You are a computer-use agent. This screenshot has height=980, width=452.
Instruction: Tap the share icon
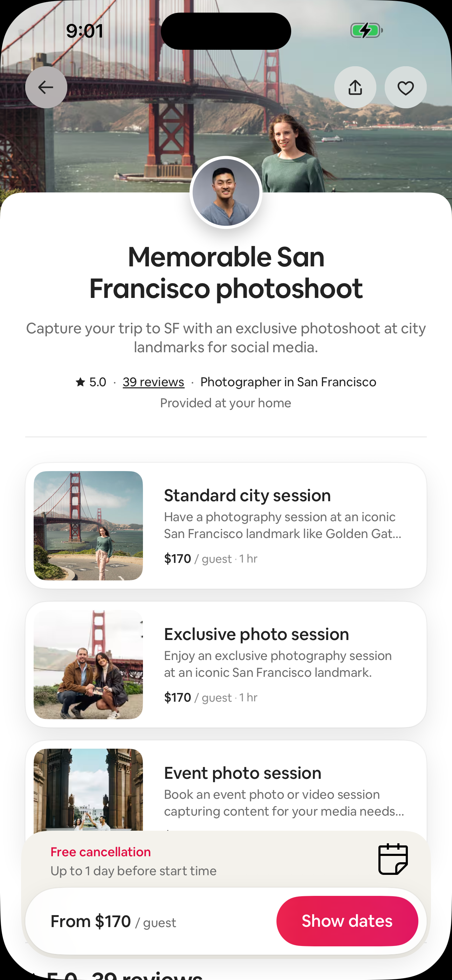355,88
